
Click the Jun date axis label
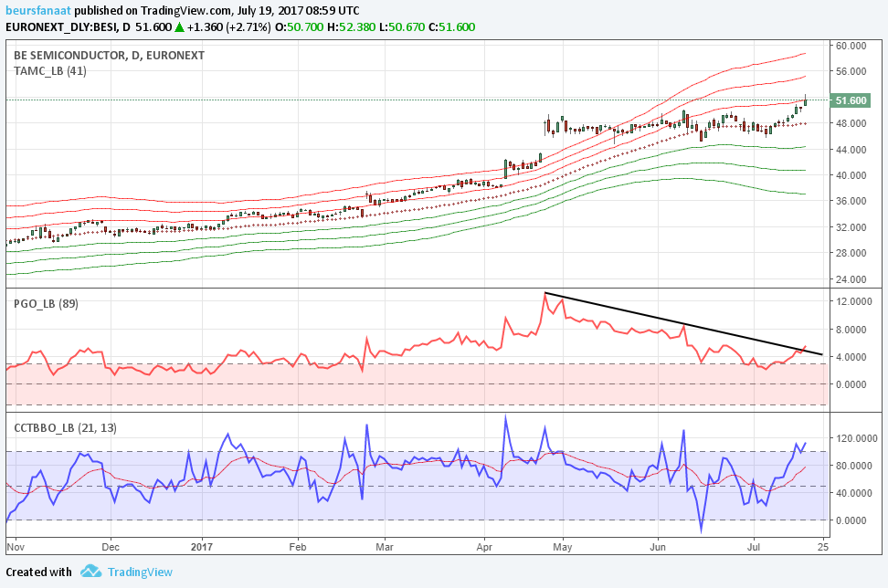[x=658, y=547]
